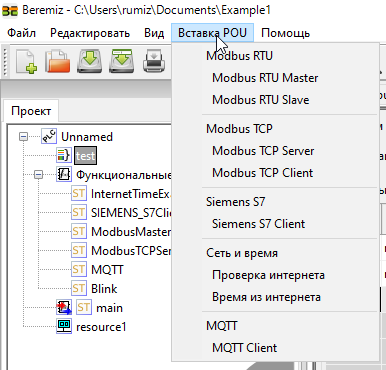The width and height of the screenshot is (386, 370).
Task: Click the function blocks folder icon
Action: (63, 174)
